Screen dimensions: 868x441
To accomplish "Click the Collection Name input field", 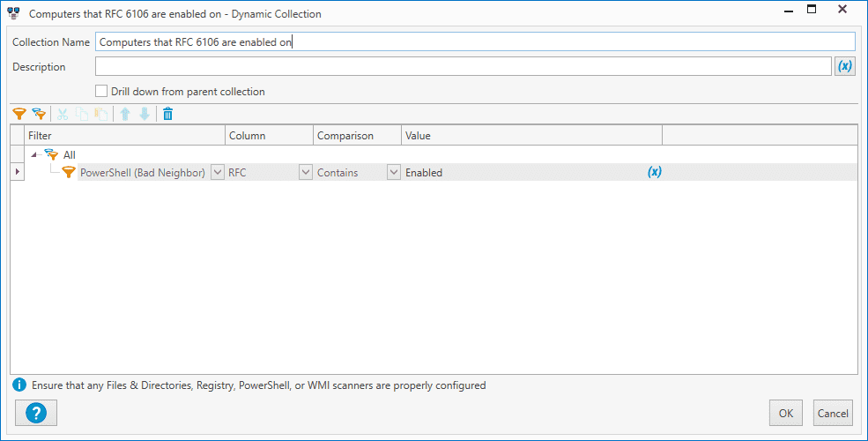I will pyautogui.click(x=476, y=41).
